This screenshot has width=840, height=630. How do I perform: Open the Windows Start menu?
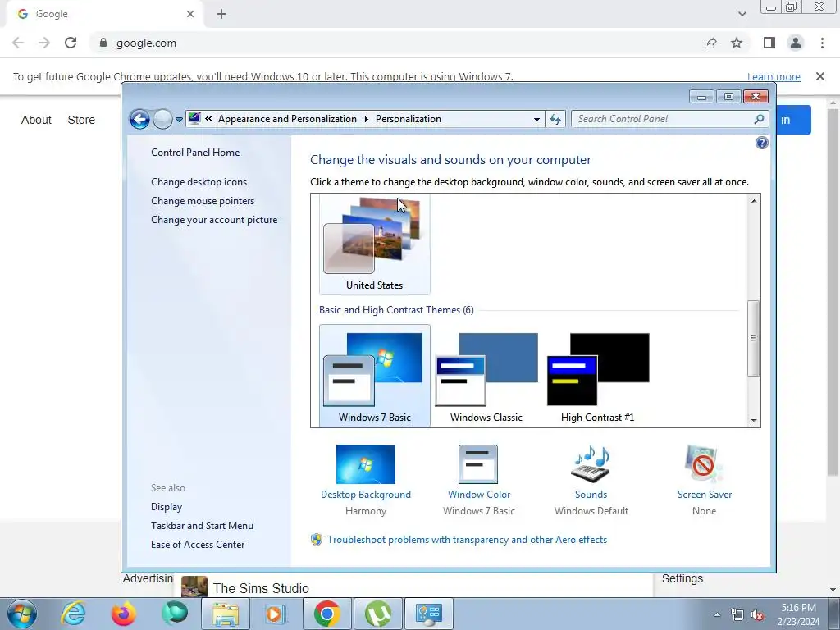22,614
